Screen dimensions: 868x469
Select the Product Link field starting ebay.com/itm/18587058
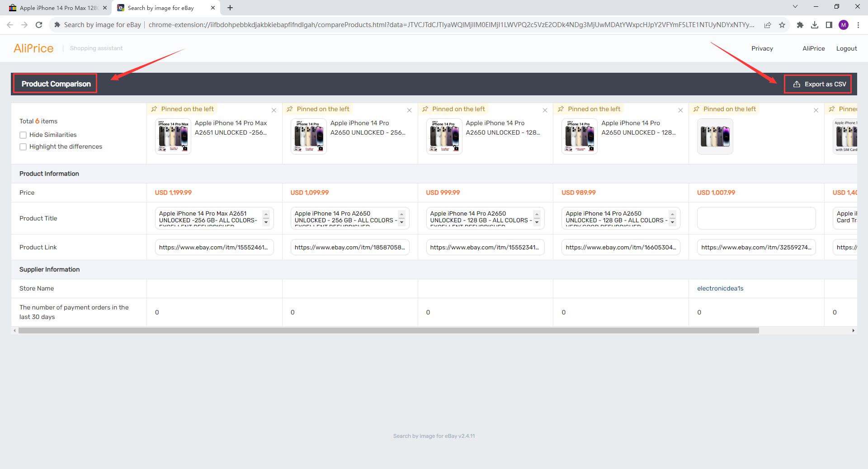coord(350,247)
